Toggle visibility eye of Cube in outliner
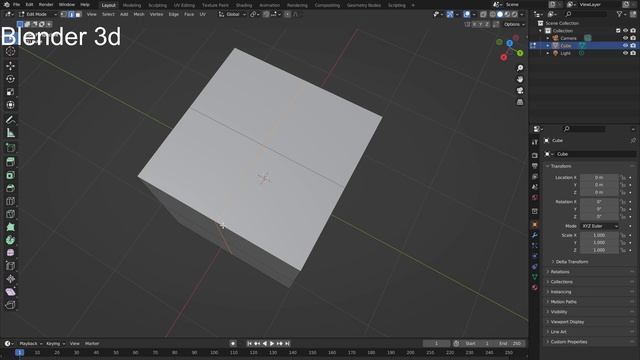This screenshot has height=360, width=640. point(625,46)
